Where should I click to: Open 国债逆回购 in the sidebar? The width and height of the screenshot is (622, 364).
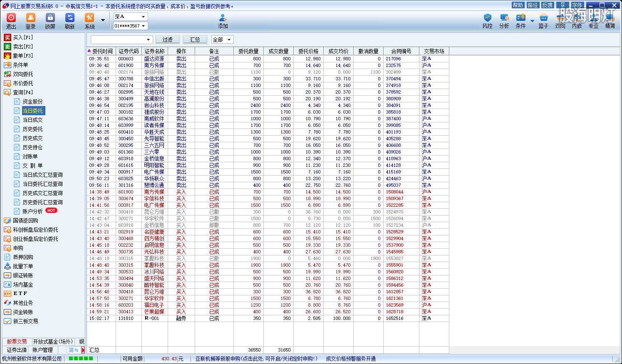tap(21, 220)
